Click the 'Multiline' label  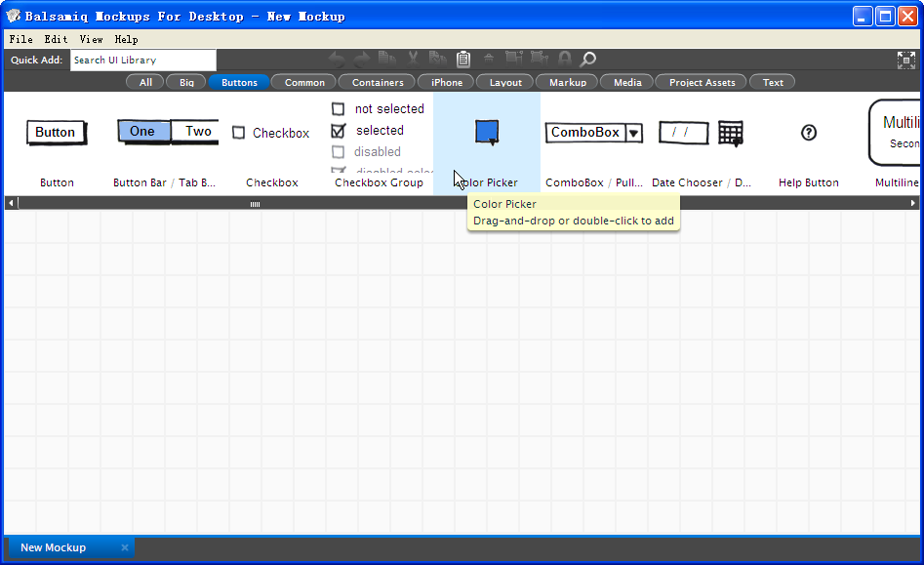pyautogui.click(x=897, y=182)
